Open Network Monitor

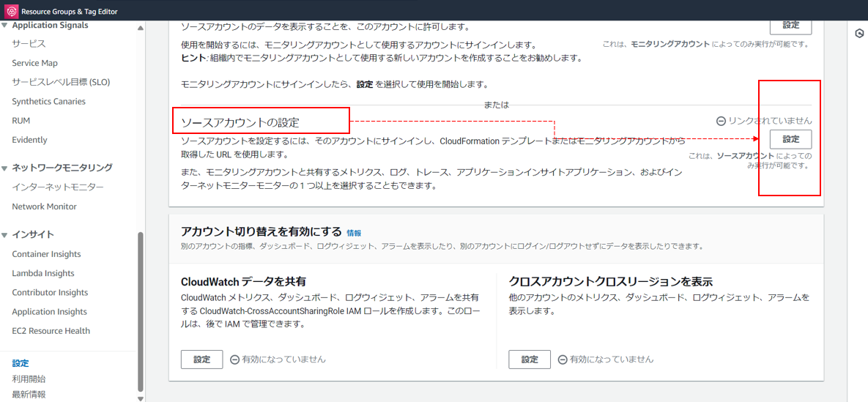click(x=44, y=206)
